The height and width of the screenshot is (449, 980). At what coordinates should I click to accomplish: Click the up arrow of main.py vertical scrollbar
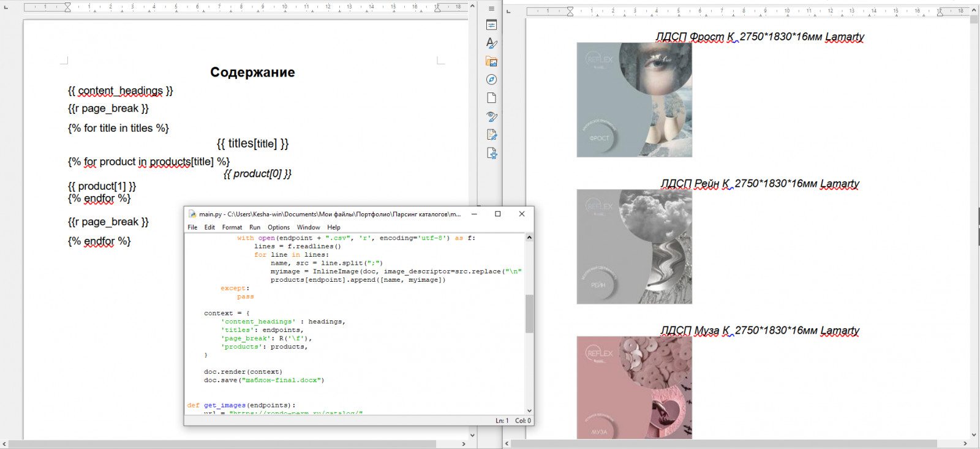coord(529,238)
